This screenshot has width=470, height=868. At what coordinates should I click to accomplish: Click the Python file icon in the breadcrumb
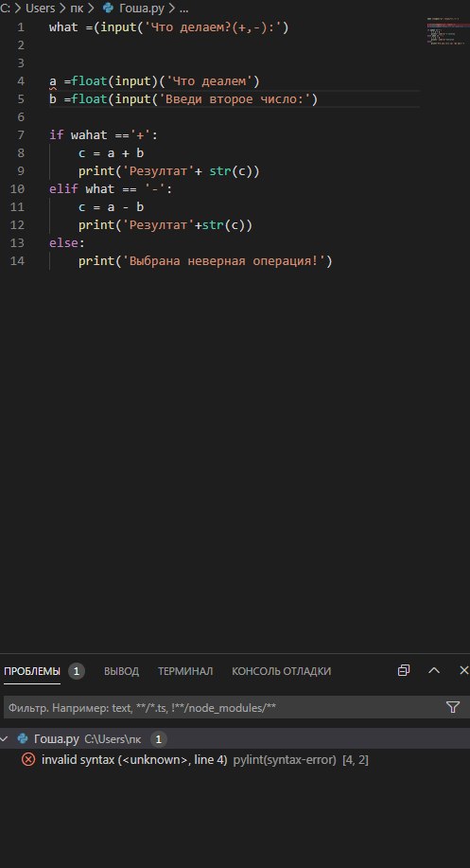[109, 9]
